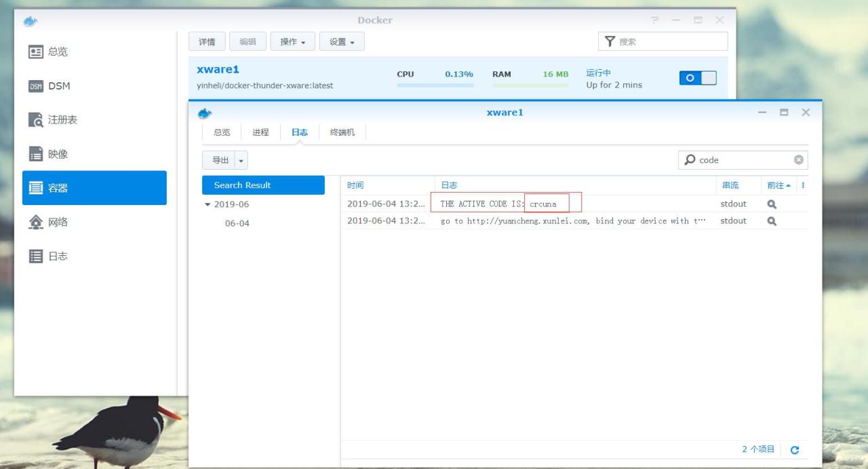Click magnifier icon on ACTIVE CODE log row
Viewport: 868px width, 469px height.
(772, 204)
